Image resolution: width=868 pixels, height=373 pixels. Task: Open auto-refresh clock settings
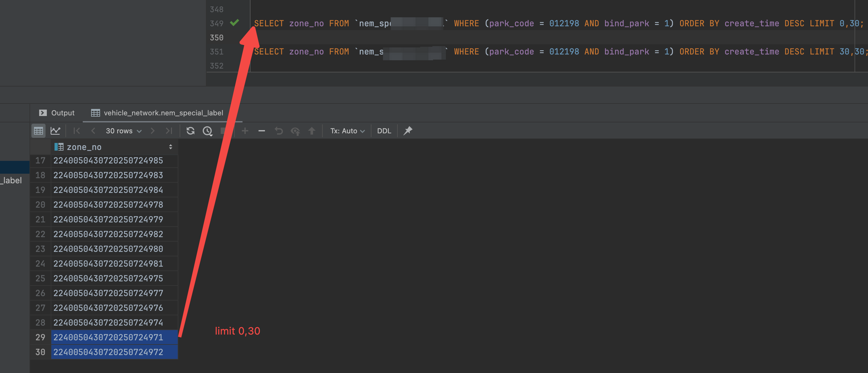pos(208,131)
